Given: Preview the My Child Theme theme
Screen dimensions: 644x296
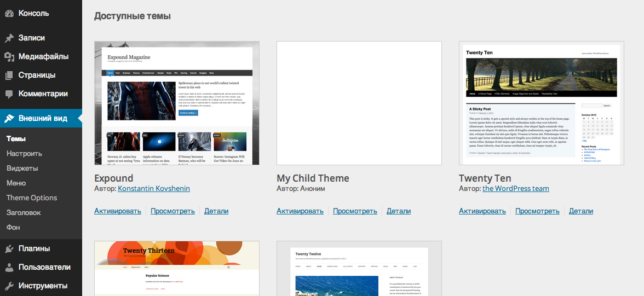Looking at the screenshot, I should pyautogui.click(x=355, y=211).
